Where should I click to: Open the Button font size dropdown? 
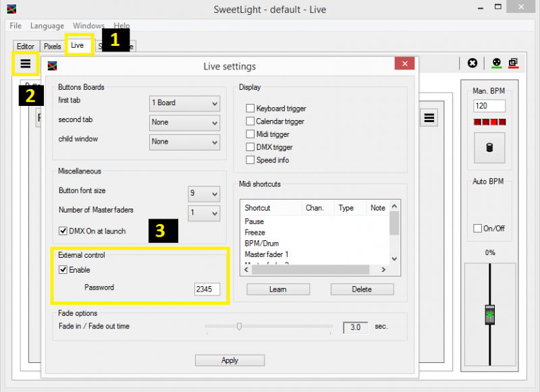click(204, 194)
